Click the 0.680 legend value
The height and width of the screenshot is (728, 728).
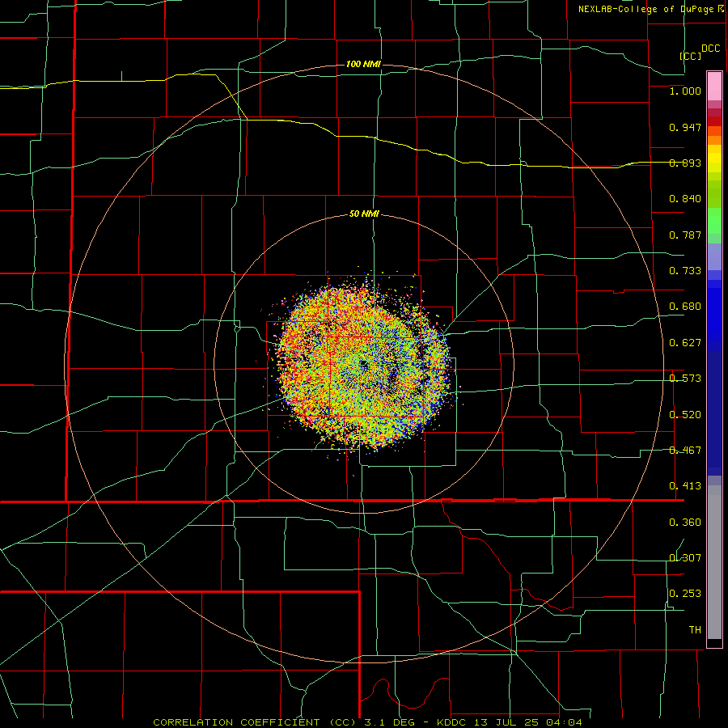pyautogui.click(x=685, y=307)
